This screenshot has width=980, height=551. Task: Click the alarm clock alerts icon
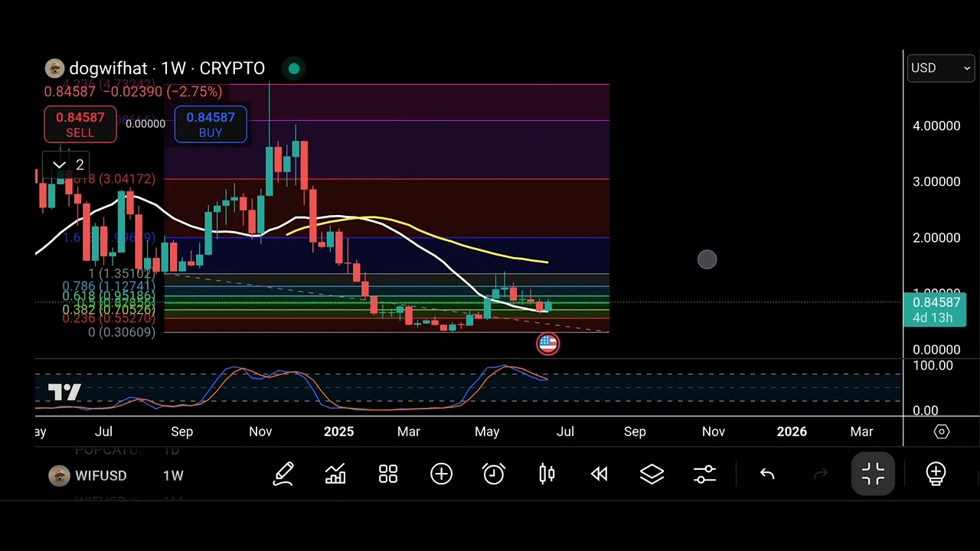pos(493,474)
